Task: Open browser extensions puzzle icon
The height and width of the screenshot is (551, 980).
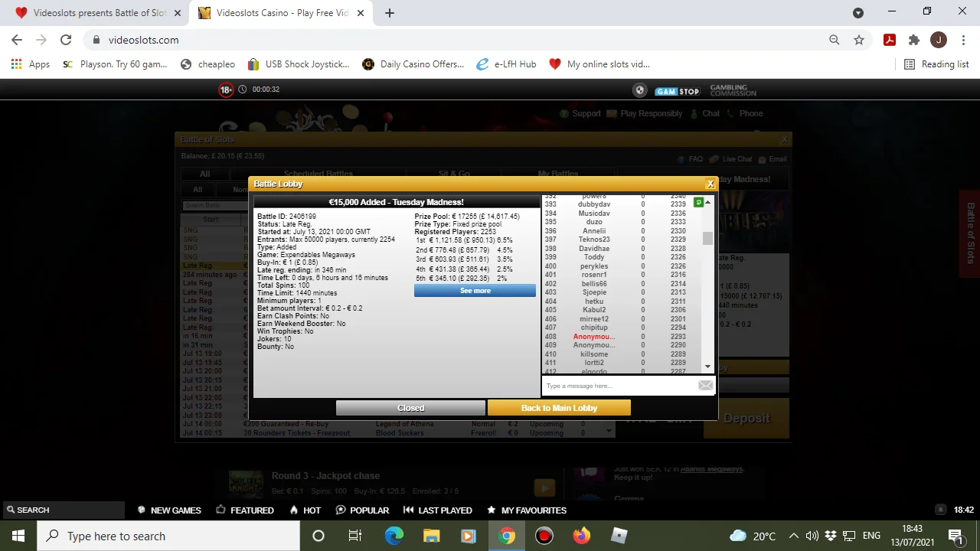Action: click(914, 40)
